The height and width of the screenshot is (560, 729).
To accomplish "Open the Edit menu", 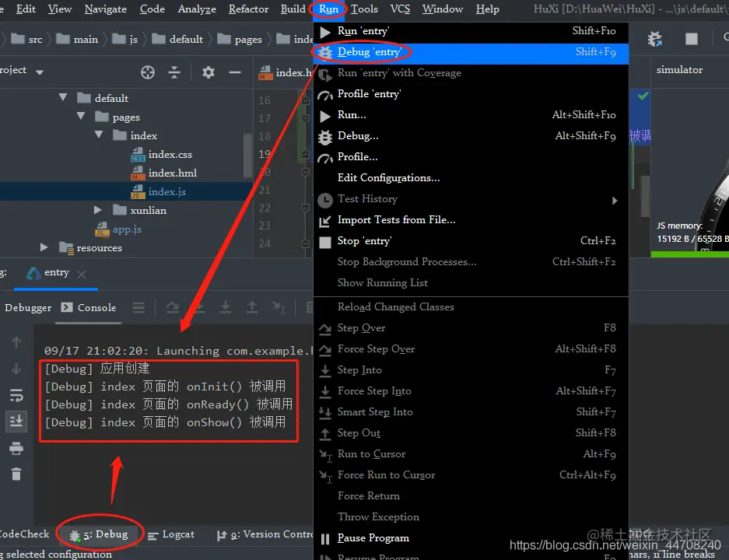I will tap(26, 9).
